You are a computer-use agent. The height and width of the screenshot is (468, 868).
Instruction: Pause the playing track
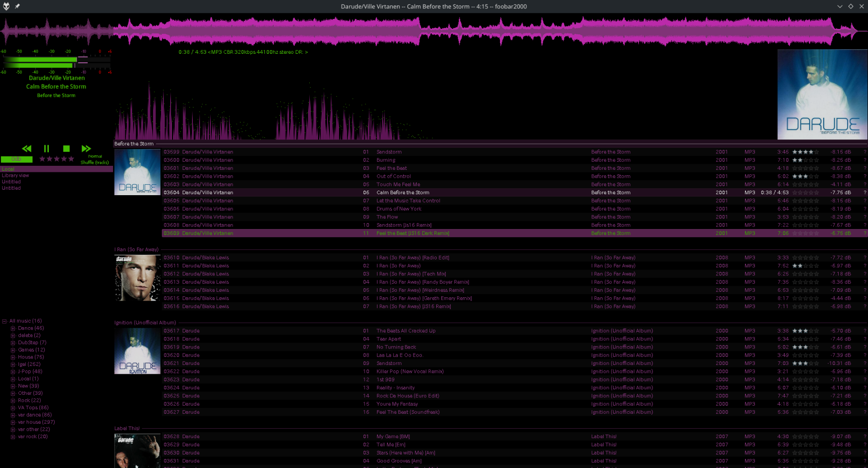pos(46,148)
